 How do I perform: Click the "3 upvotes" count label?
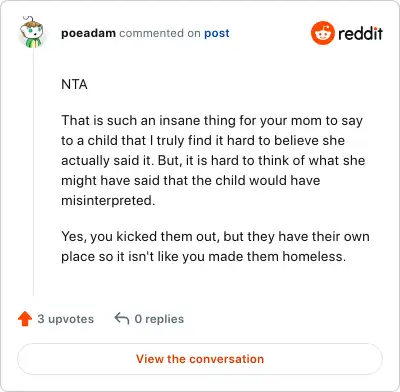tap(66, 319)
